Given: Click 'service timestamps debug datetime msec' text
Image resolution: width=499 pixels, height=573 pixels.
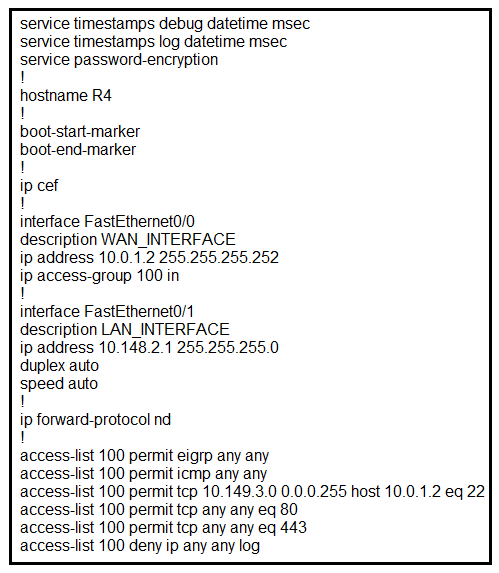Looking at the screenshot, I should pyautogui.click(x=165, y=24).
